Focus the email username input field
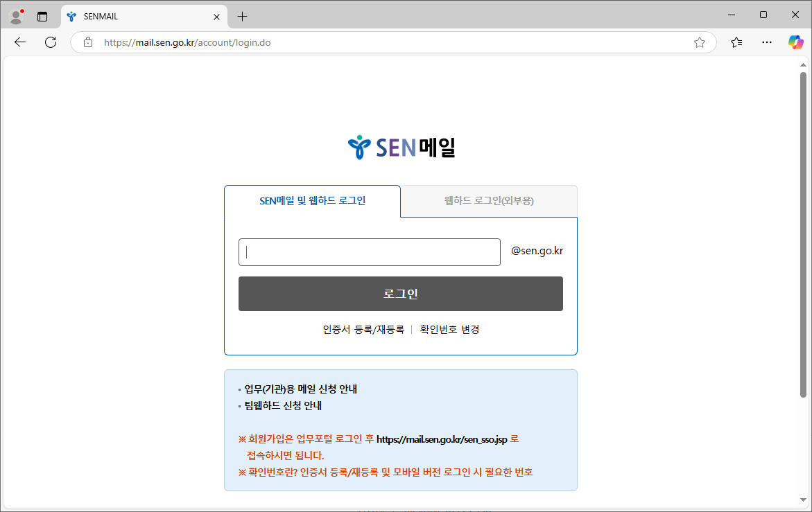This screenshot has width=812, height=512. click(369, 251)
